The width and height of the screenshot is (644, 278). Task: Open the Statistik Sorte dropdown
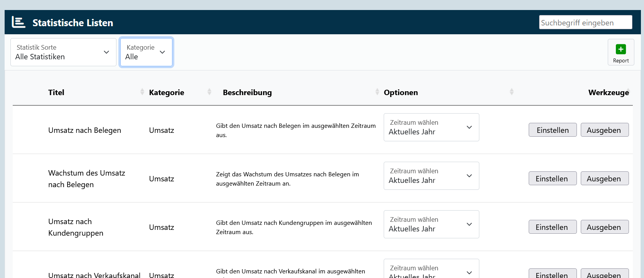(x=63, y=52)
